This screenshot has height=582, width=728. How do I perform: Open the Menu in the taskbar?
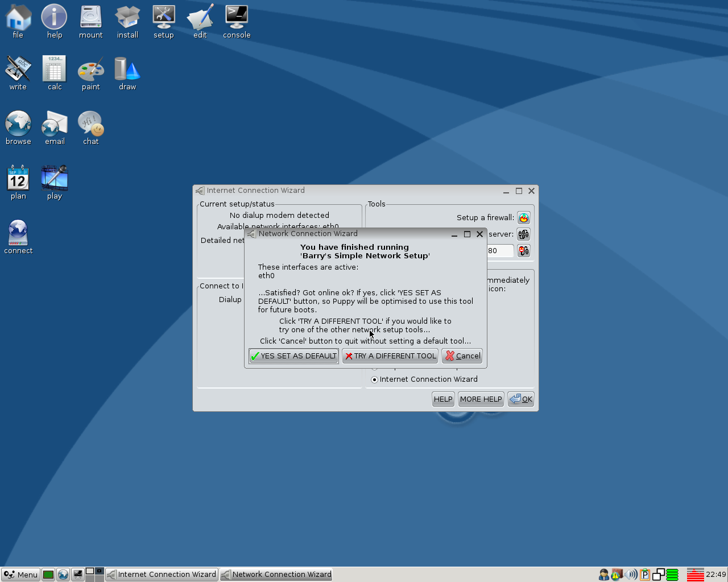20,574
